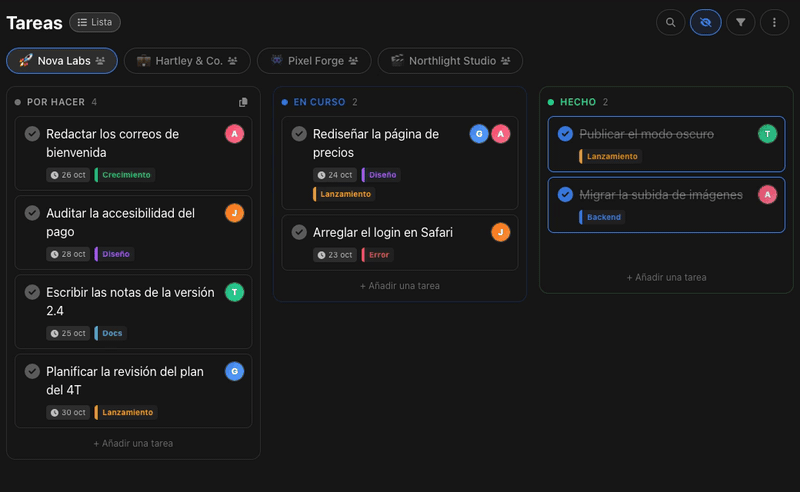This screenshot has height=492, width=800.
Task: Click the 25 oct due date chip
Action: pyautogui.click(x=68, y=333)
